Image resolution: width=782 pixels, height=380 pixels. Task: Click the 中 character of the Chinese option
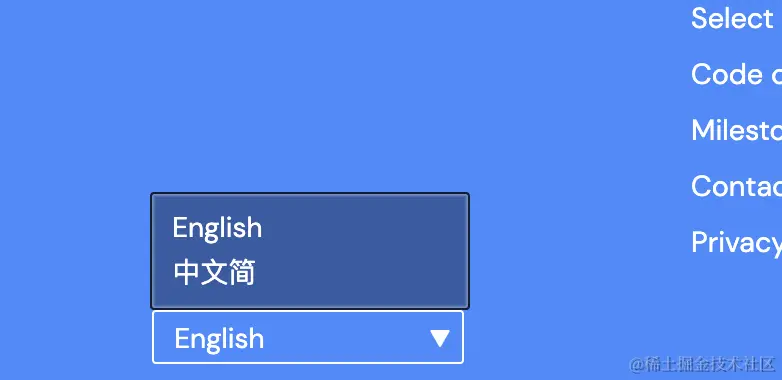187,273
